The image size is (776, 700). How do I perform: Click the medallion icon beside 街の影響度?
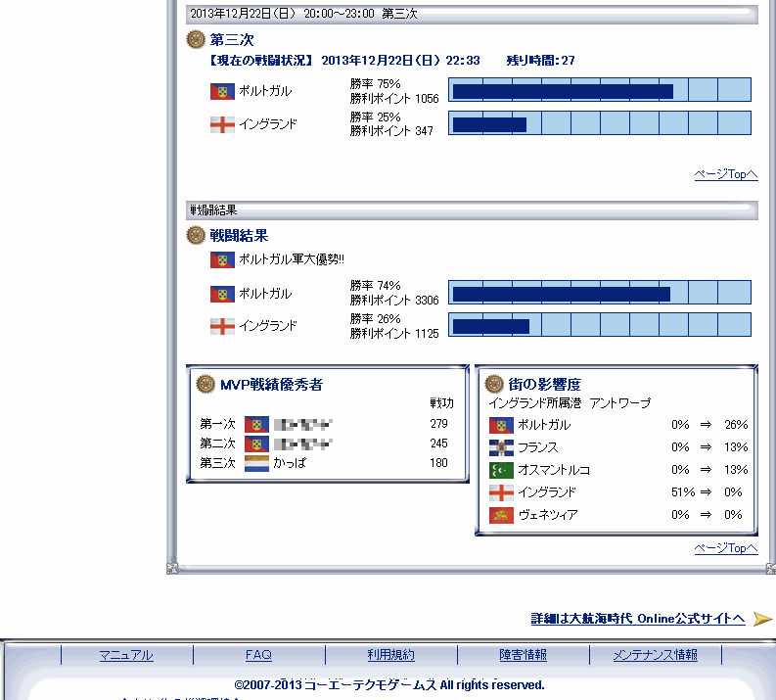click(x=494, y=384)
